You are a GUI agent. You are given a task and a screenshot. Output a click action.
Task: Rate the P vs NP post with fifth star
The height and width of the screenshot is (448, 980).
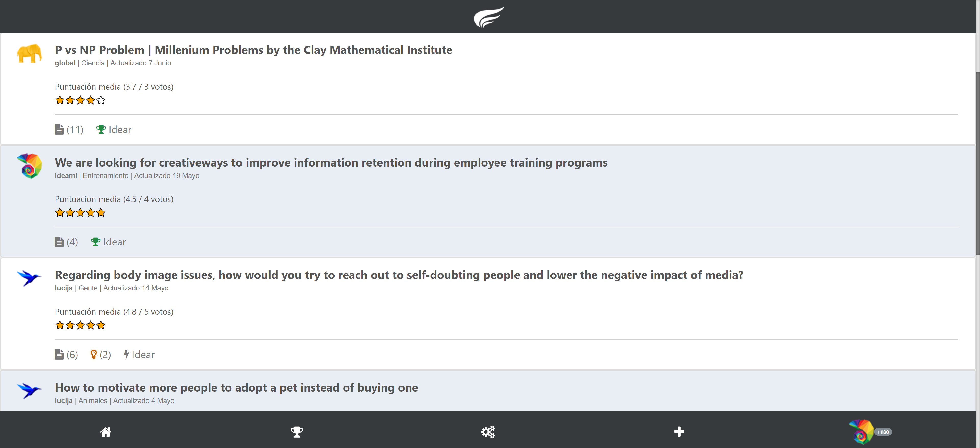click(x=101, y=100)
